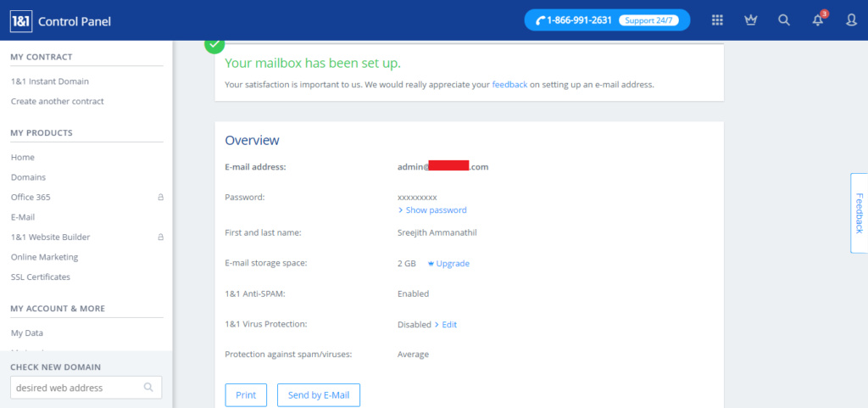The height and width of the screenshot is (408, 868).
Task: Click the crown icon in header
Action: click(751, 20)
